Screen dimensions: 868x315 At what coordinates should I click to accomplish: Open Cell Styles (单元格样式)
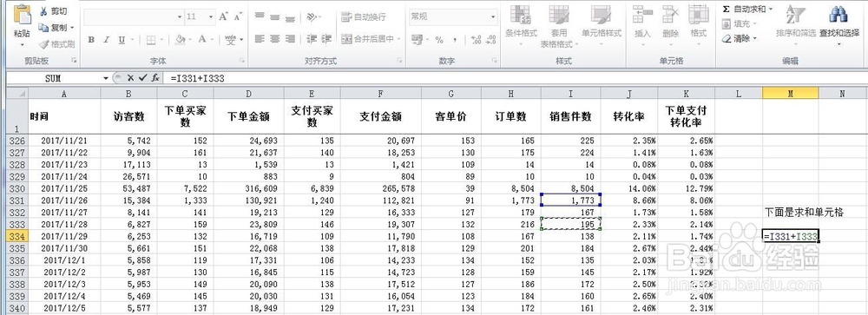pyautogui.click(x=602, y=25)
